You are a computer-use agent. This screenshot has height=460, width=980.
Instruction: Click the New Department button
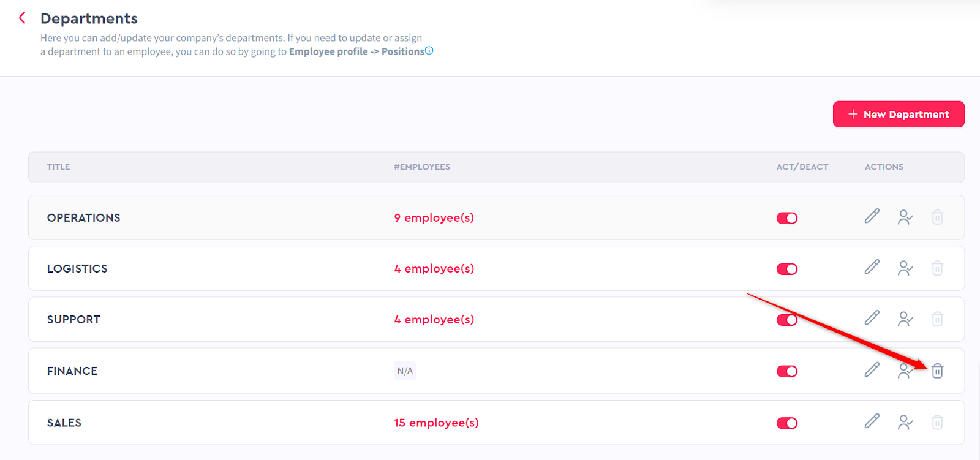tap(899, 115)
